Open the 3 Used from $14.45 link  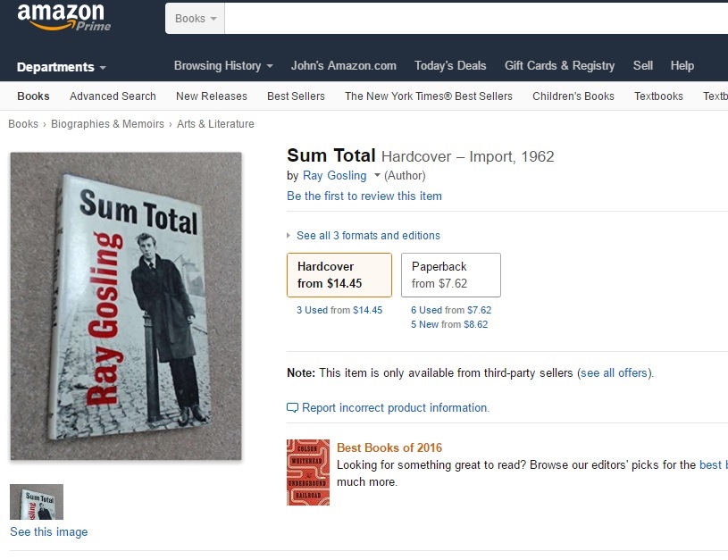[x=339, y=310]
